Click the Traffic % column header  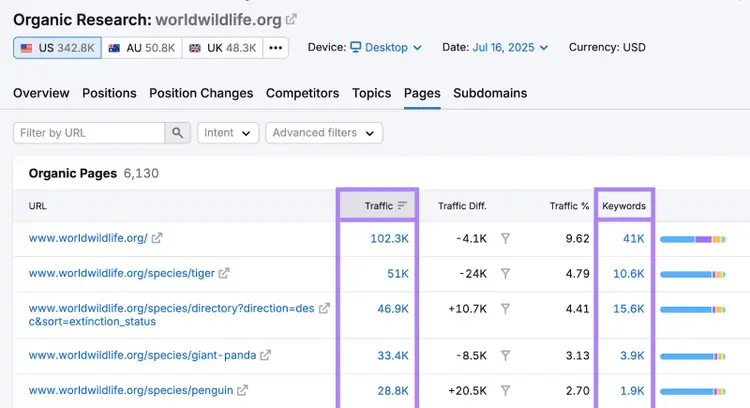pos(569,206)
